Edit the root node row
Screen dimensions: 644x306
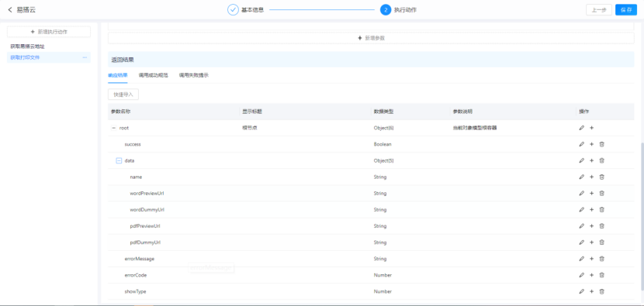581,128
